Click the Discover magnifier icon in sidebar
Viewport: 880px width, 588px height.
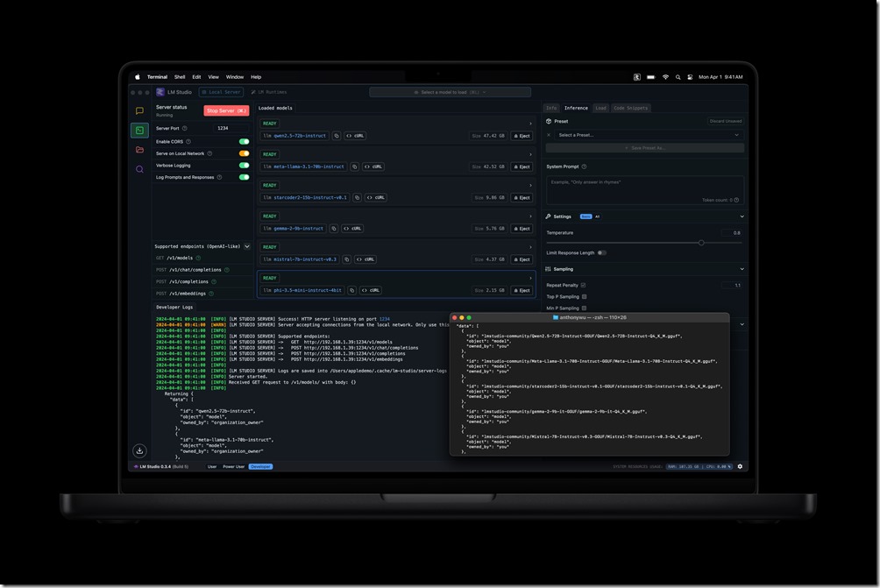click(139, 169)
